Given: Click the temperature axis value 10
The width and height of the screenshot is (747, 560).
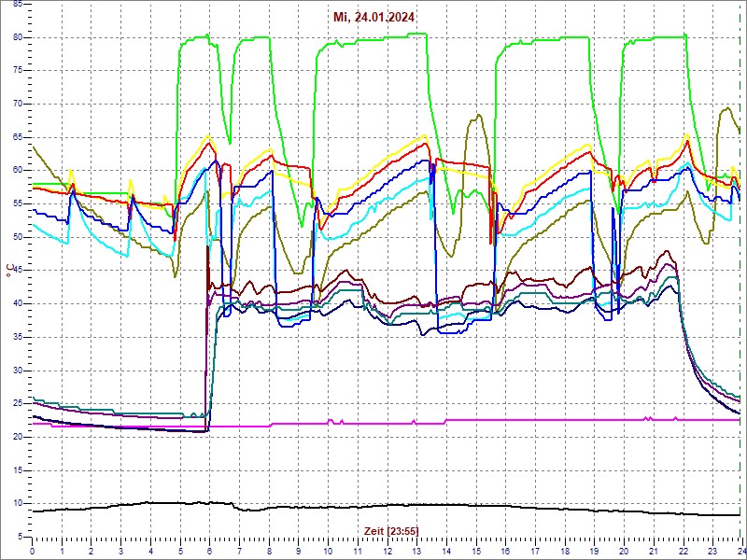Looking at the screenshot, I should [x=18, y=504].
